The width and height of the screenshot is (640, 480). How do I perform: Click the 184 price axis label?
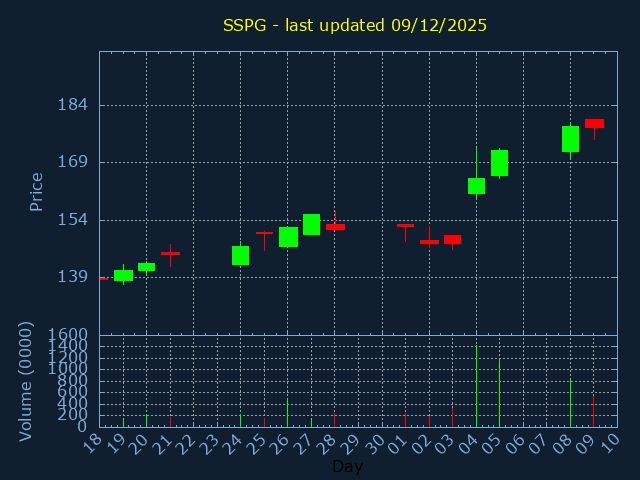click(72, 105)
